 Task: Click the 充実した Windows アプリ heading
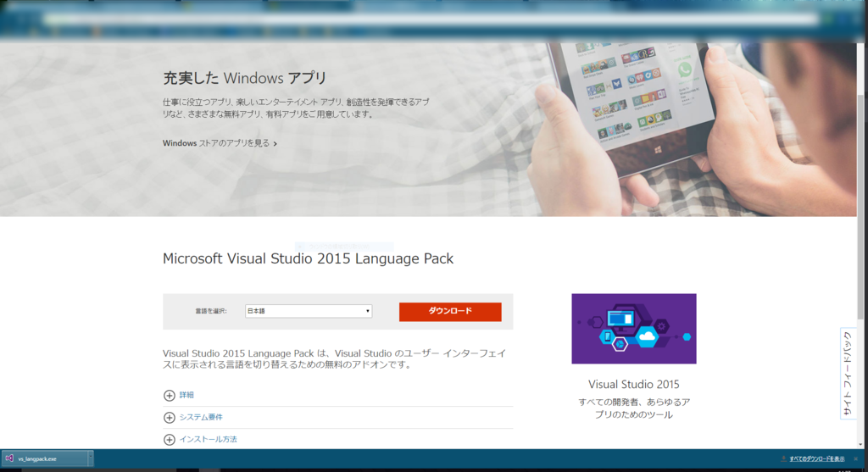(245, 78)
